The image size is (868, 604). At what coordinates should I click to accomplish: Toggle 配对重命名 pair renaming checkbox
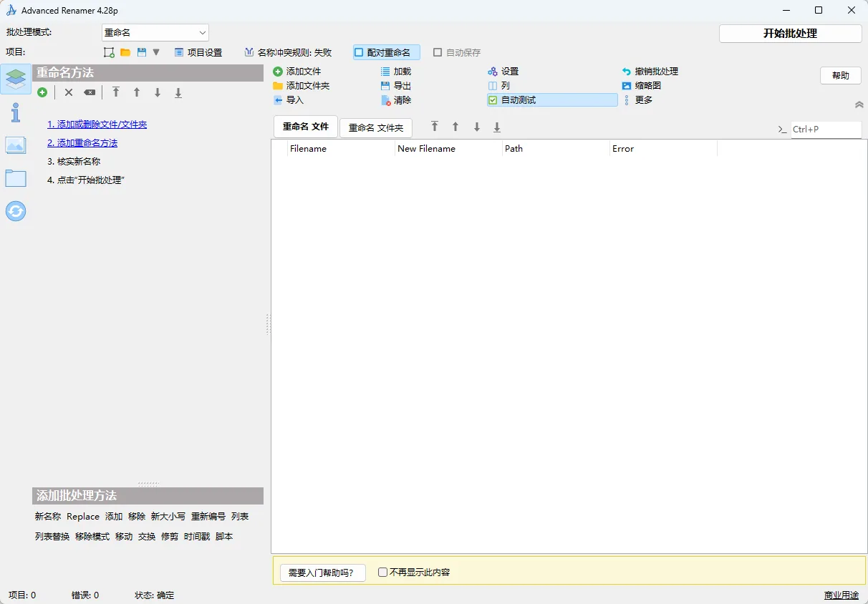coord(387,52)
